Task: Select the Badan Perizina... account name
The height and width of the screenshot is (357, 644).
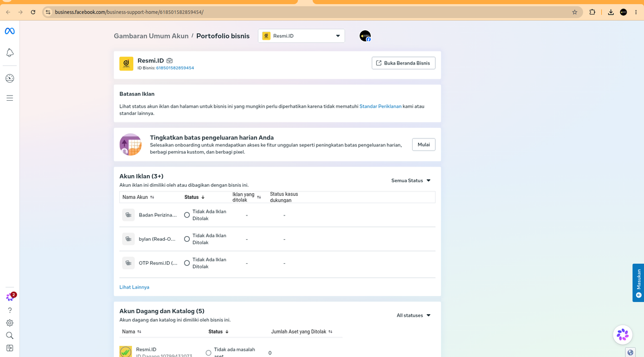Action: (158, 215)
